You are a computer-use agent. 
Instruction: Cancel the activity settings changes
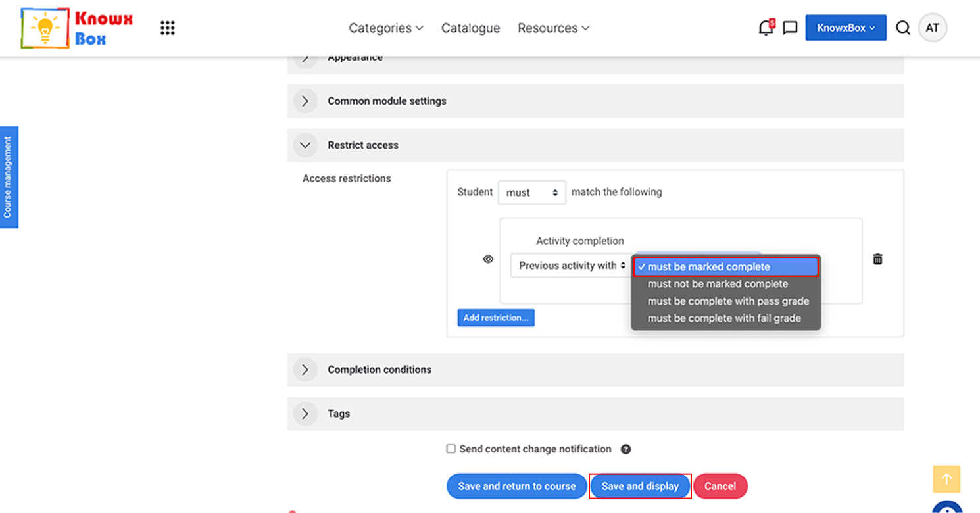tap(720, 486)
